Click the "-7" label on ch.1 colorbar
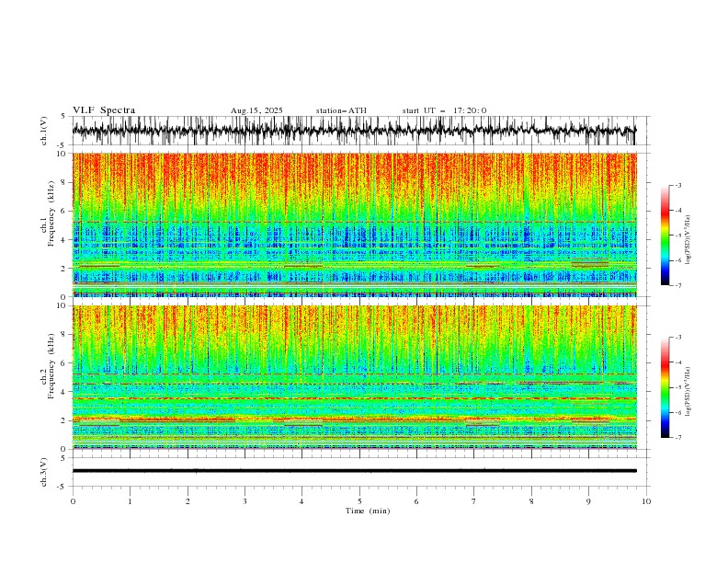 click(x=678, y=286)
